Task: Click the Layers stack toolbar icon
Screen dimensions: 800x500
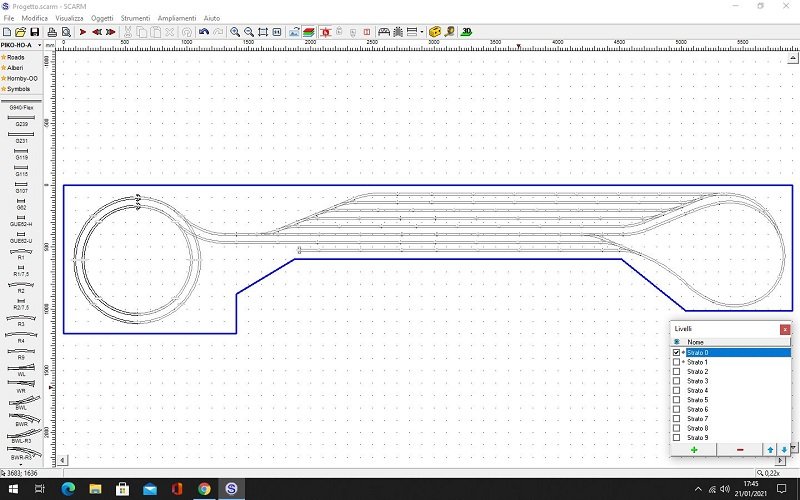Action: (x=309, y=32)
